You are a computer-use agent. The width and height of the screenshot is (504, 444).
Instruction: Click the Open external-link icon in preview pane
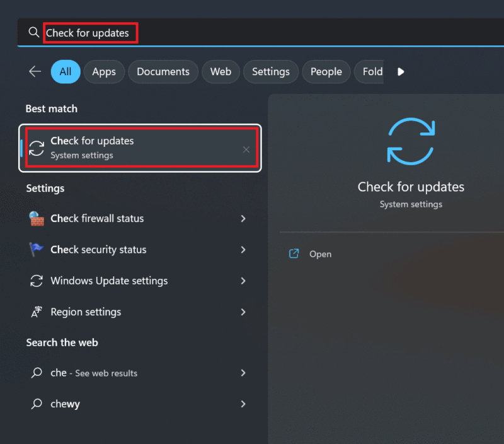pyautogui.click(x=294, y=254)
